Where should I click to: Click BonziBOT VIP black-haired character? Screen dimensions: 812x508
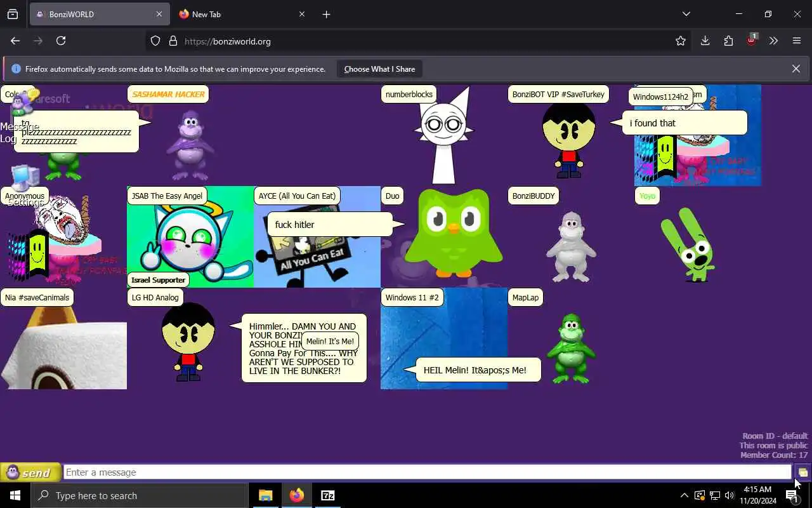point(569,141)
